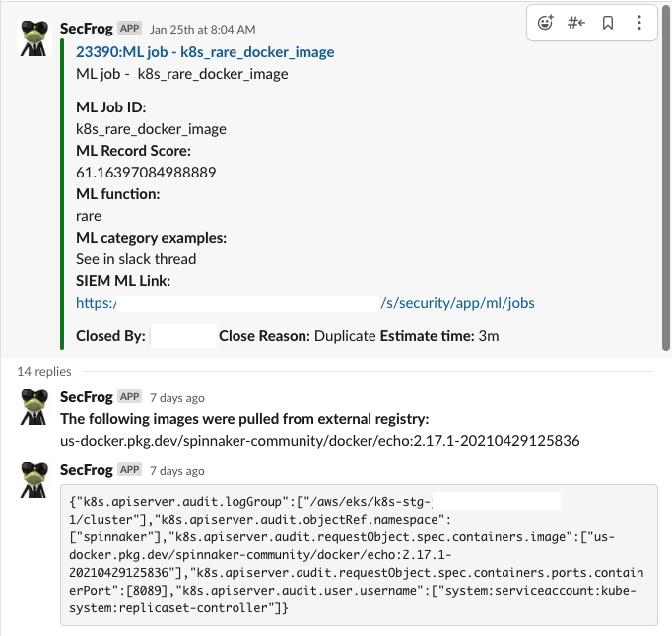Click the 7 days ago timestamp on the registry reply
This screenshot has height=636, width=672.
[x=177, y=398]
